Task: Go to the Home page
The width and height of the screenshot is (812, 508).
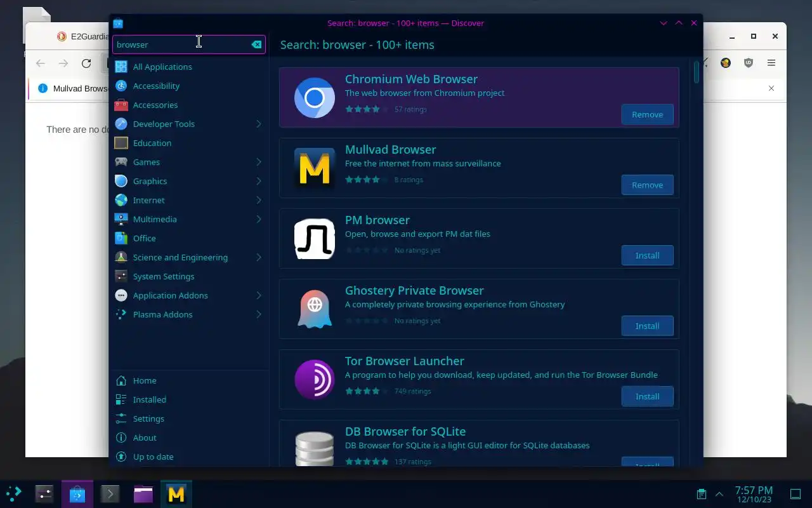Action: tap(189, 380)
